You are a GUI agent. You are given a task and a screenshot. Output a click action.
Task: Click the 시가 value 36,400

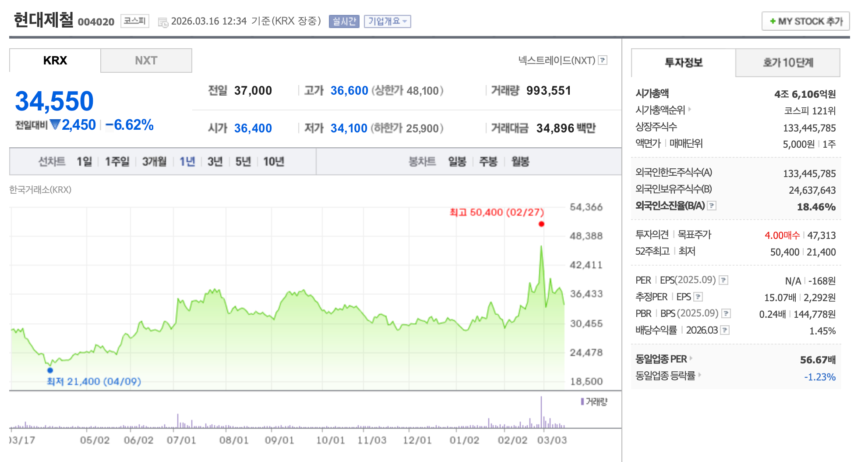pos(253,128)
